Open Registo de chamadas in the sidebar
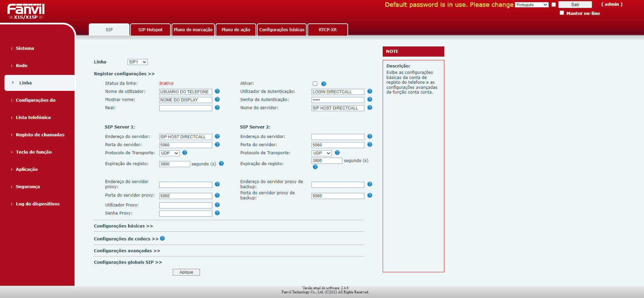This screenshot has width=644, height=298. tap(40, 135)
